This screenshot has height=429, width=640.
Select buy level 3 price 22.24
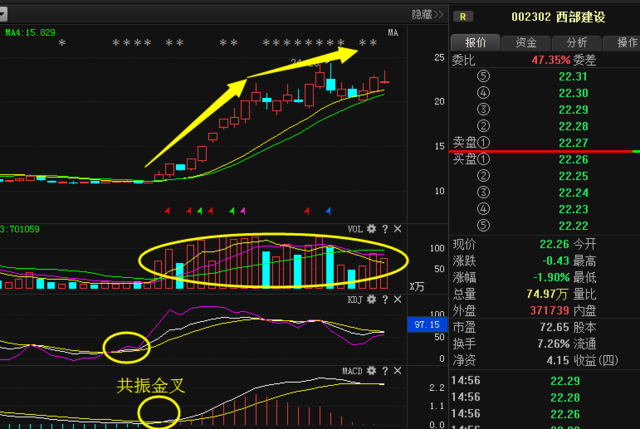573,193
